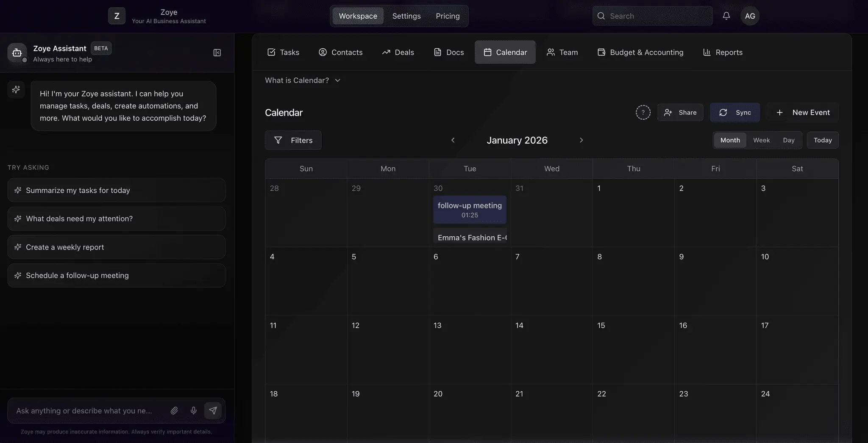Go to previous month arrow
This screenshot has width=868, height=443.
click(453, 140)
